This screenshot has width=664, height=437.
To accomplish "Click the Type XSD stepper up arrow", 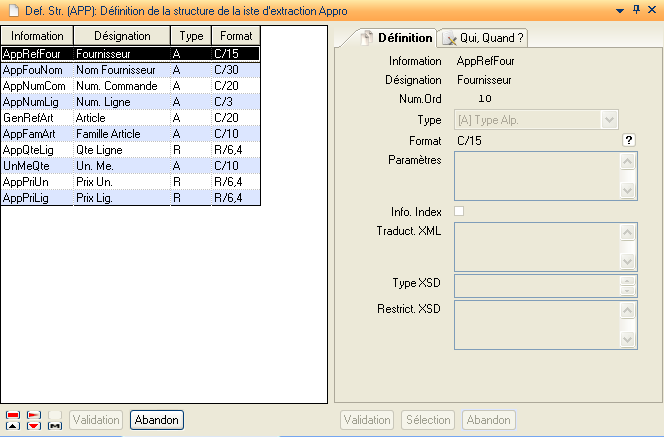I will pyautogui.click(x=628, y=281).
